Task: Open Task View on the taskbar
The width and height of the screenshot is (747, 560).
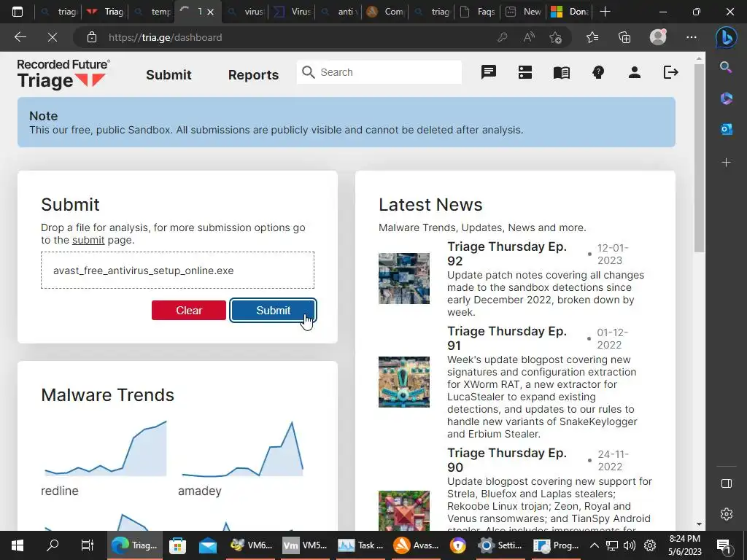Action: click(x=88, y=545)
